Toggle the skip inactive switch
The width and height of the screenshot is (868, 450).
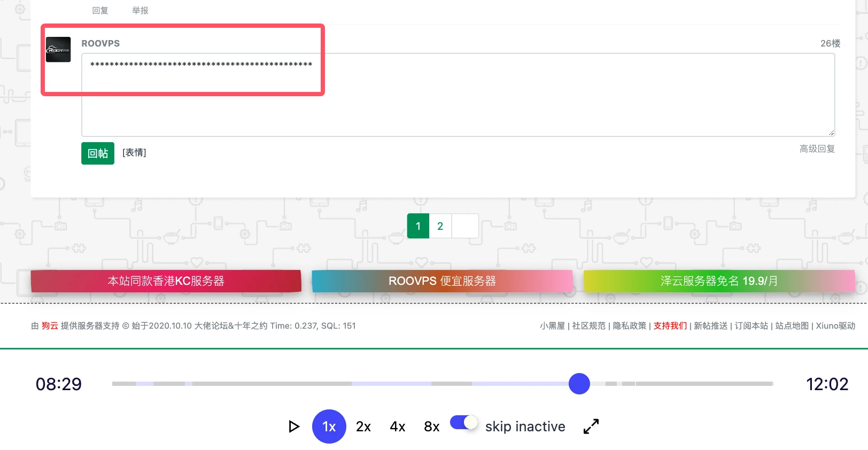coord(463,423)
